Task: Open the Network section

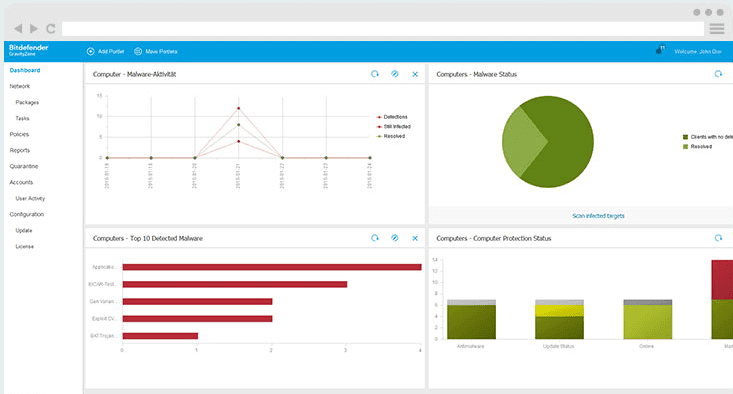Action: pos(20,86)
